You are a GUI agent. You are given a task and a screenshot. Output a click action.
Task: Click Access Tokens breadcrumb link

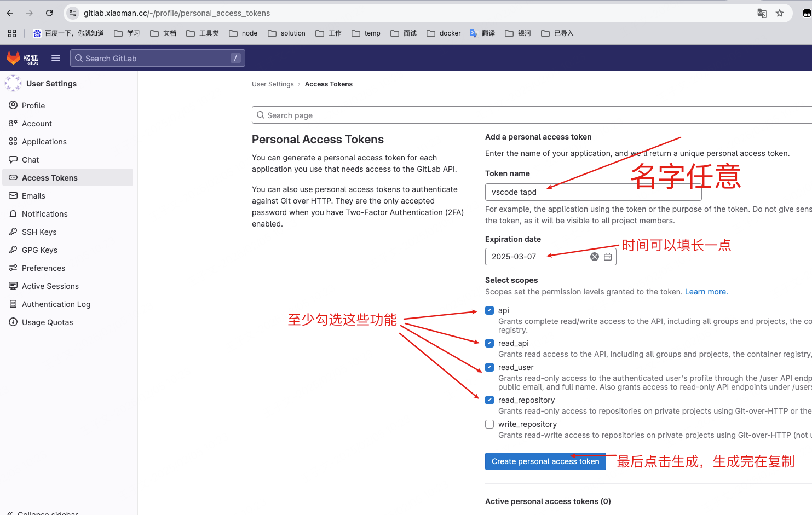click(329, 84)
